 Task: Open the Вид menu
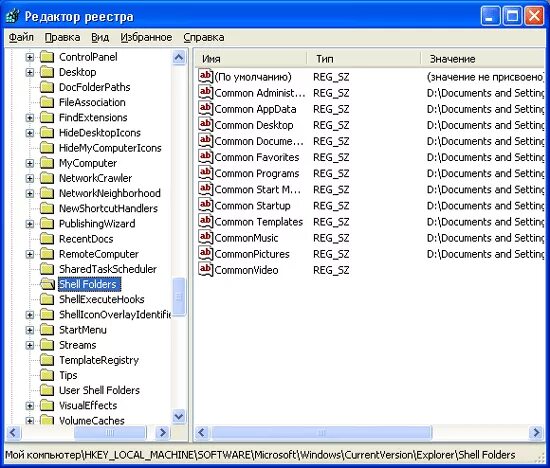(100, 37)
